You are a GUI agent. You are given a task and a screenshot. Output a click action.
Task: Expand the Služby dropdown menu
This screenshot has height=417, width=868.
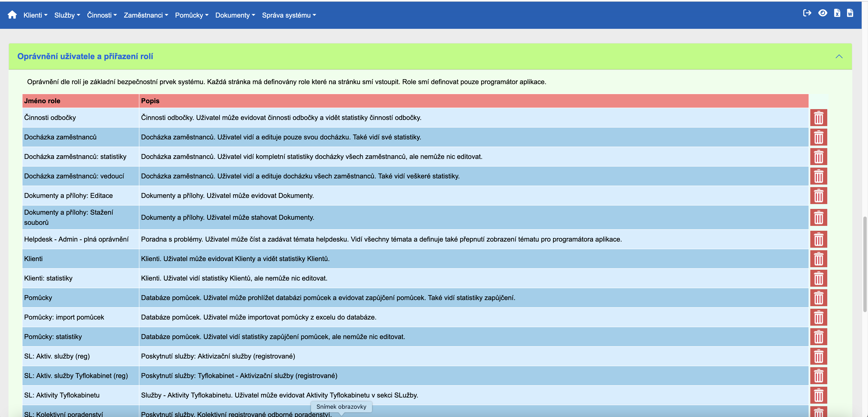[x=67, y=15]
